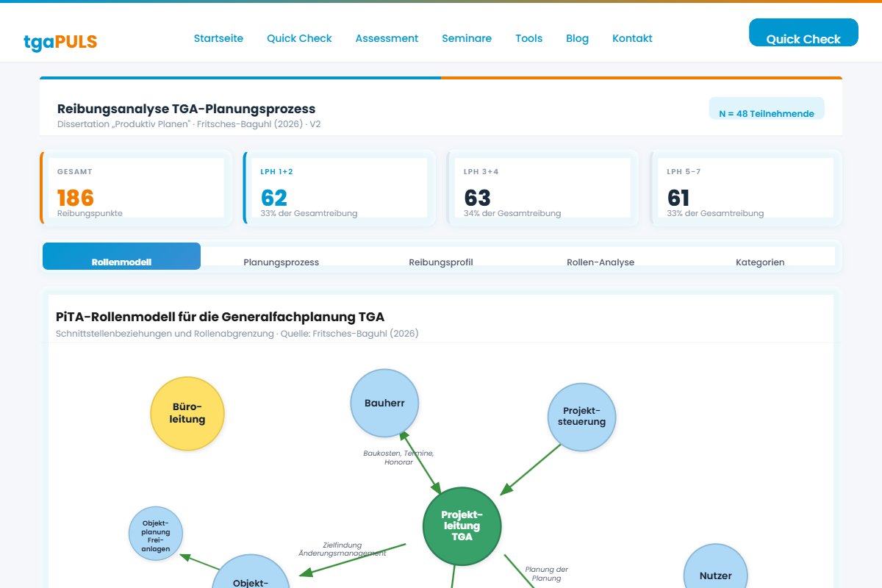Visit the Blog page
Image resolution: width=882 pixels, height=588 pixels.
point(577,38)
